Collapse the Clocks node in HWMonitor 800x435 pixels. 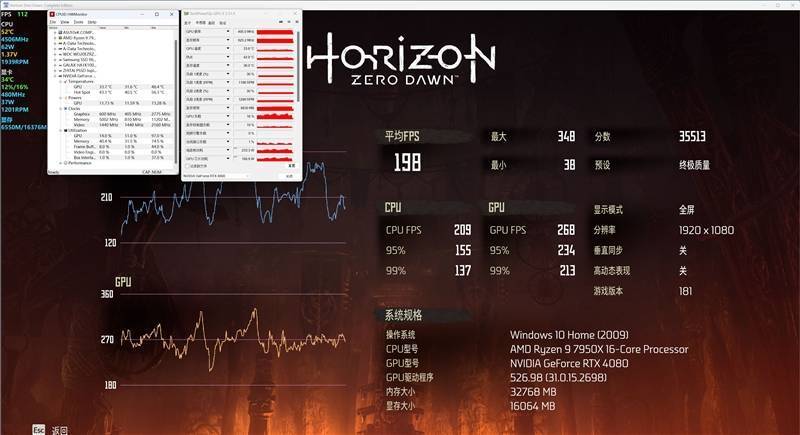click(x=61, y=109)
